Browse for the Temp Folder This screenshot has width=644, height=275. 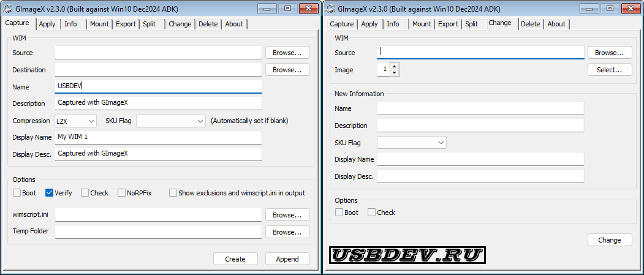(287, 232)
